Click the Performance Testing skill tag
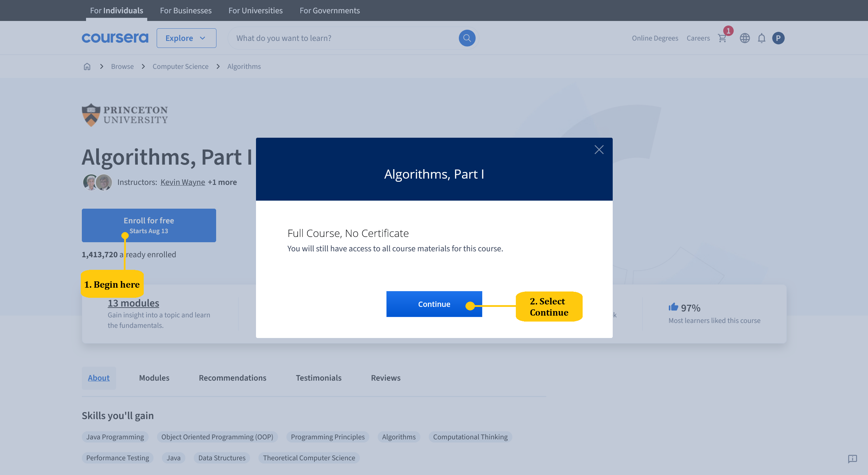The image size is (868, 475). (x=118, y=458)
